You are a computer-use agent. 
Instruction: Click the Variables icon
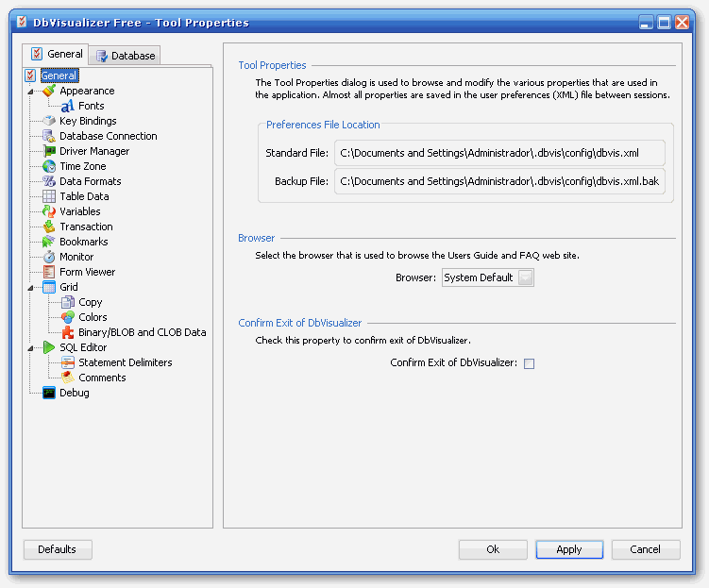[x=49, y=211]
